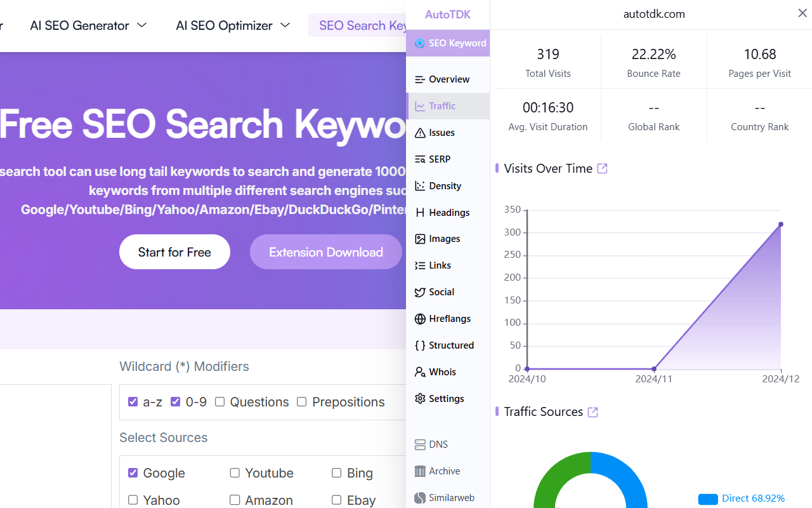
Task: Open the Structured data tool
Action: (419, 345)
